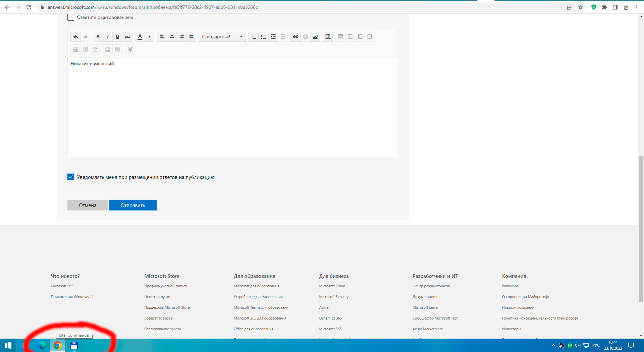Image resolution: width=644 pixels, height=352 pixels.
Task: Toggle strikethrough formatting
Action: tap(127, 37)
